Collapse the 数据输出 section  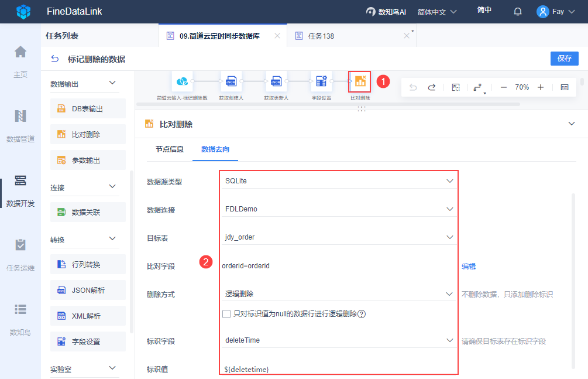(x=112, y=83)
